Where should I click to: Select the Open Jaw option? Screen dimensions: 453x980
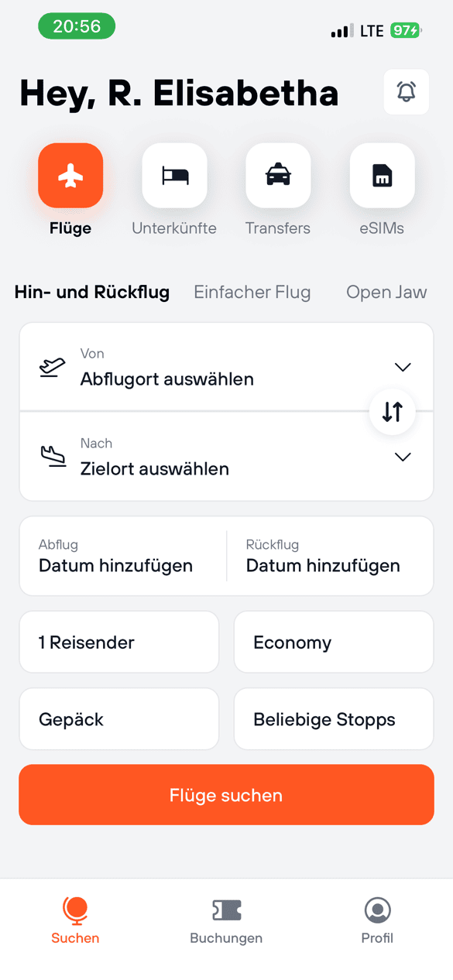click(x=386, y=293)
